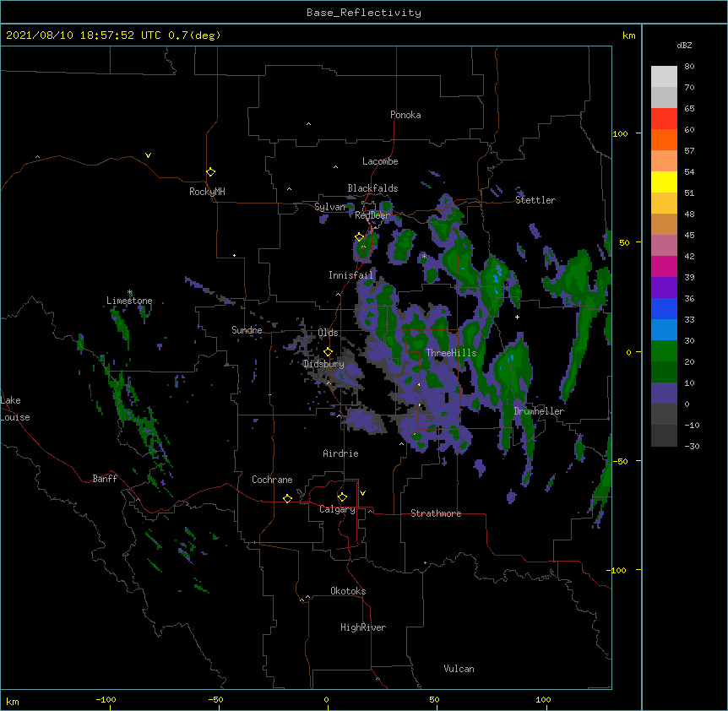Select the yellow diamond marker beside Olds
The height and width of the screenshot is (711, 728).
(x=328, y=352)
